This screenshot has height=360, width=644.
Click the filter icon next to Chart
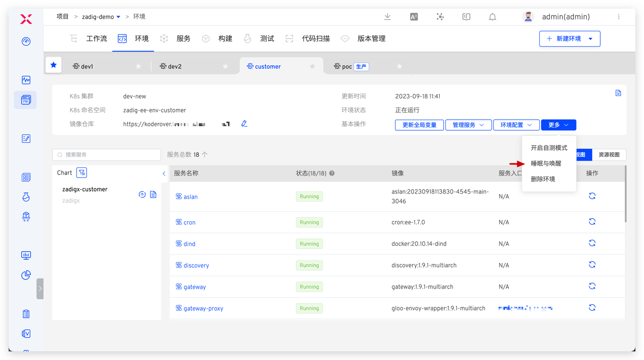(x=82, y=172)
